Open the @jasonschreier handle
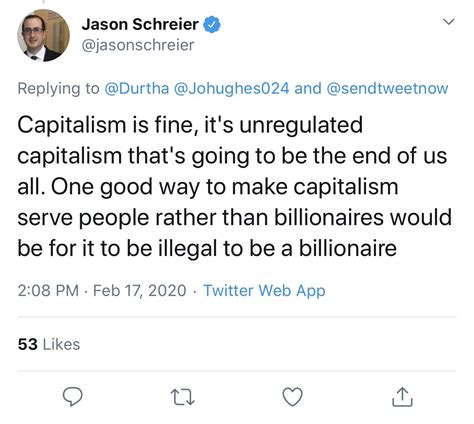474x424 pixels. pos(138,45)
